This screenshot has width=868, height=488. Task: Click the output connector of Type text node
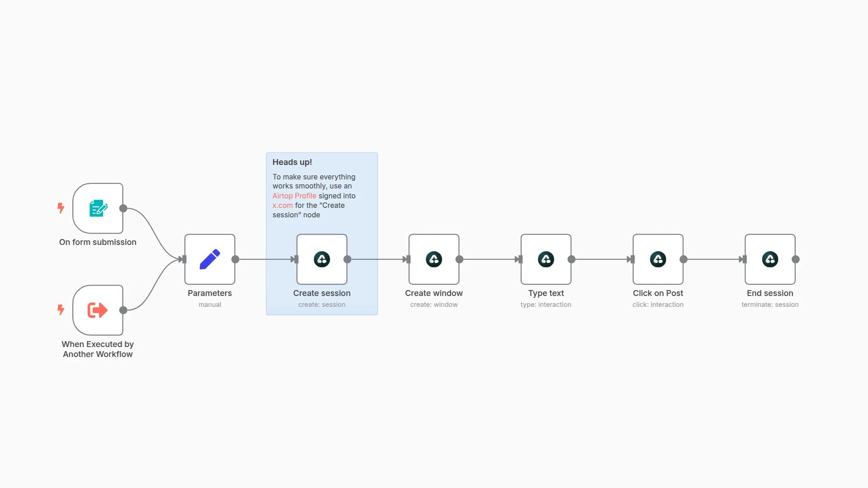point(571,259)
